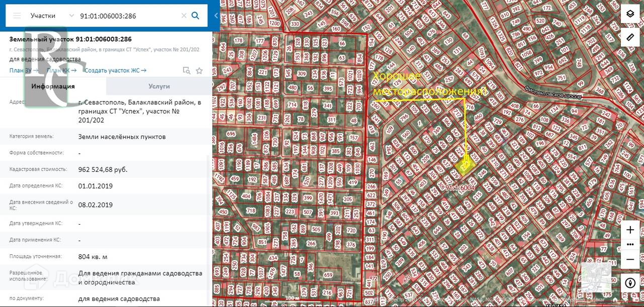Click the date value 08.02.2019

96,204
